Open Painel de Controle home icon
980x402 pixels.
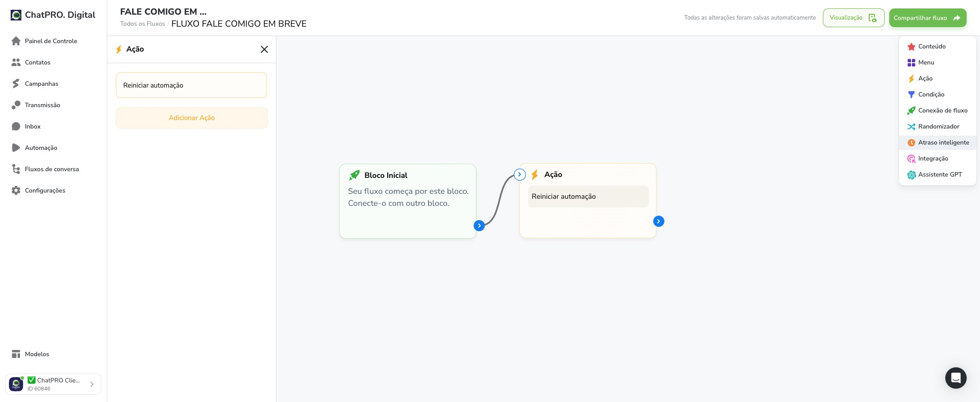16,41
